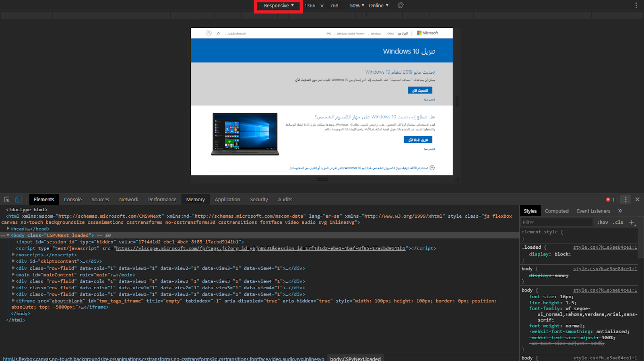This screenshot has height=361, width=644.
Task: Click the Windows 10 download header banner
Action: 322,51
